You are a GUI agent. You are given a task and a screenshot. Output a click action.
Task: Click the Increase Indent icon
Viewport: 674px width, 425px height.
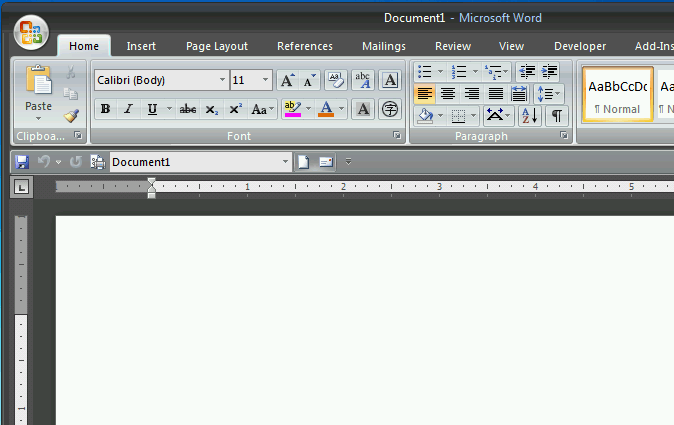coord(549,71)
